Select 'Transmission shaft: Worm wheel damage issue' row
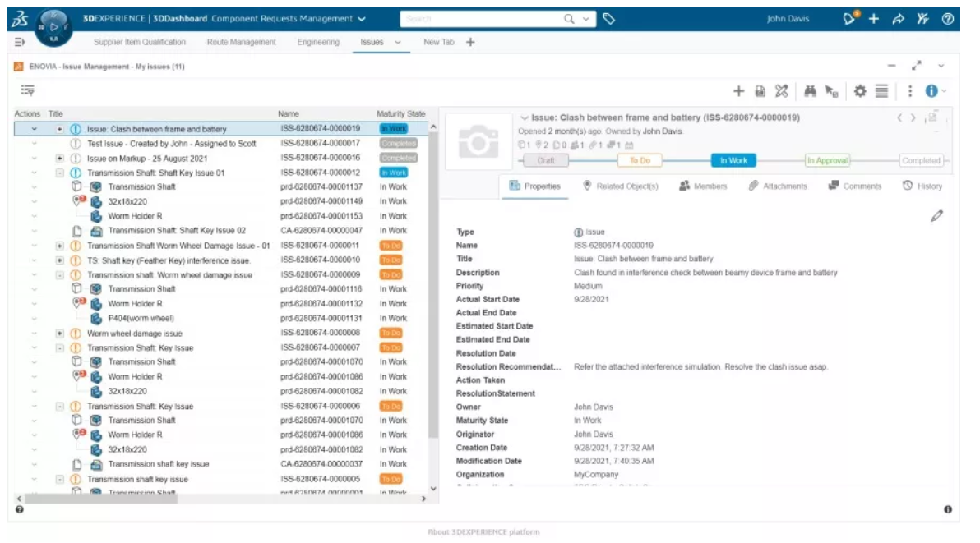This screenshot has height=543, width=980. 222,275
